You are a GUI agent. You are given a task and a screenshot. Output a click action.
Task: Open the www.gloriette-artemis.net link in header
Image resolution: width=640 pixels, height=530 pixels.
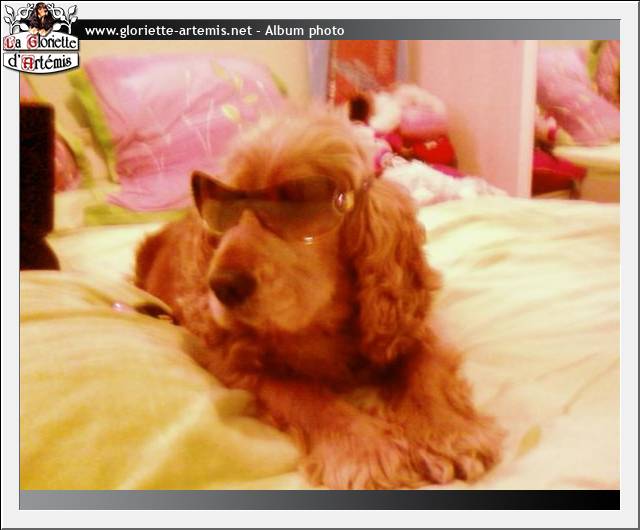168,30
